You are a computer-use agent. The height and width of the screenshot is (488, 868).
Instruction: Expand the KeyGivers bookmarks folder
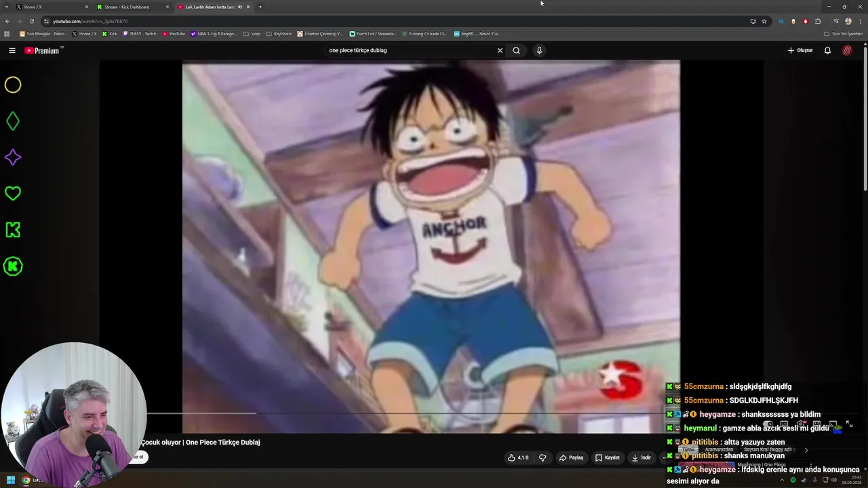pyautogui.click(x=279, y=33)
